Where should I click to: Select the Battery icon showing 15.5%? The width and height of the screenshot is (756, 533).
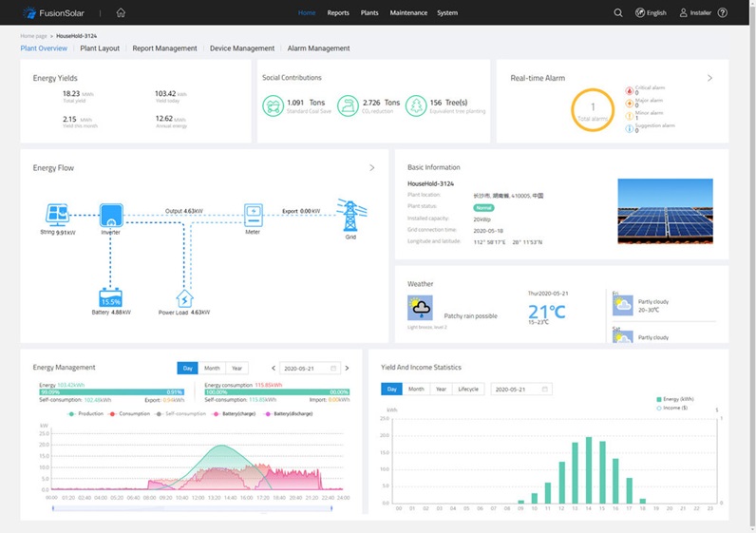110,297
